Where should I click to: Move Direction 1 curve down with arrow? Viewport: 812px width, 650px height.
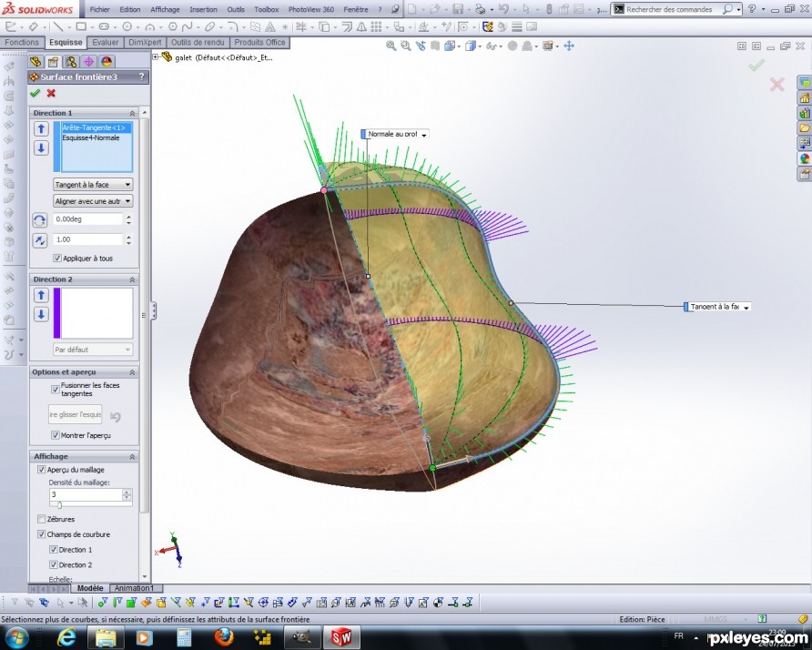click(42, 148)
